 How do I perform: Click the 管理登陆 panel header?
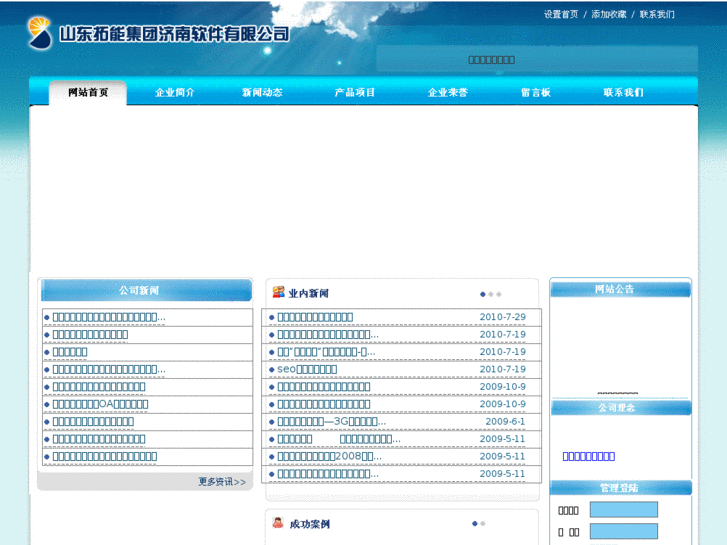click(621, 488)
